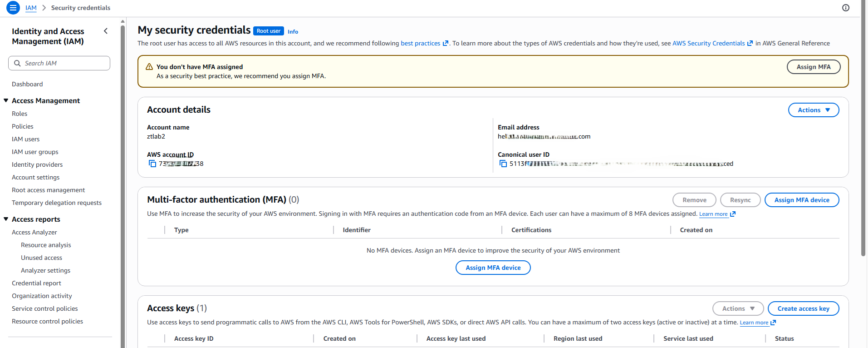Screen dimensions: 868x348
Task: Click the Service last used column header
Action: [x=688, y=338]
